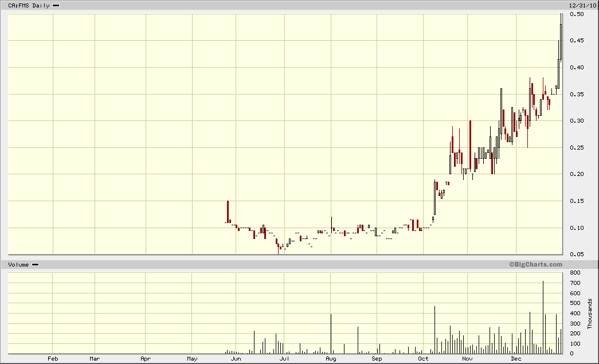Click the May month label
This screenshot has height=364, width=599.
click(192, 359)
